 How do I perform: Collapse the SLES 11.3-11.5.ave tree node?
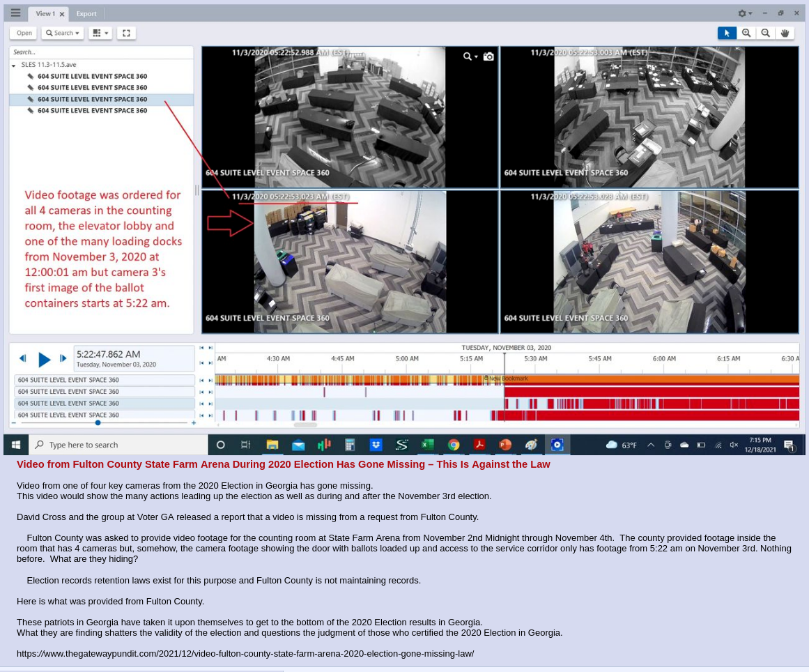(x=14, y=65)
